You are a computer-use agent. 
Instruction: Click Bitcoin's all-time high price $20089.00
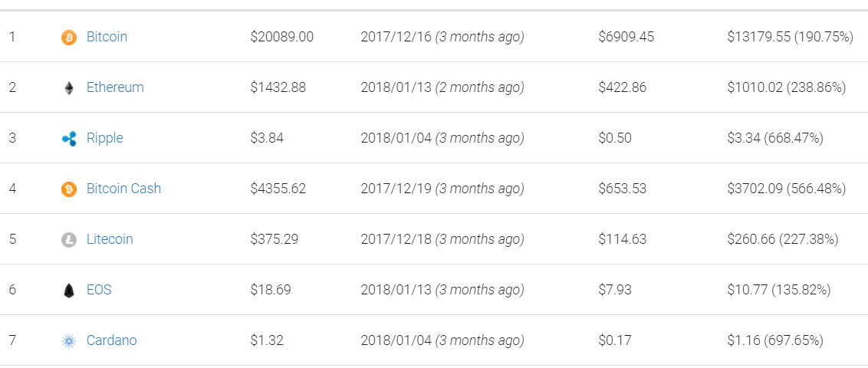(281, 37)
